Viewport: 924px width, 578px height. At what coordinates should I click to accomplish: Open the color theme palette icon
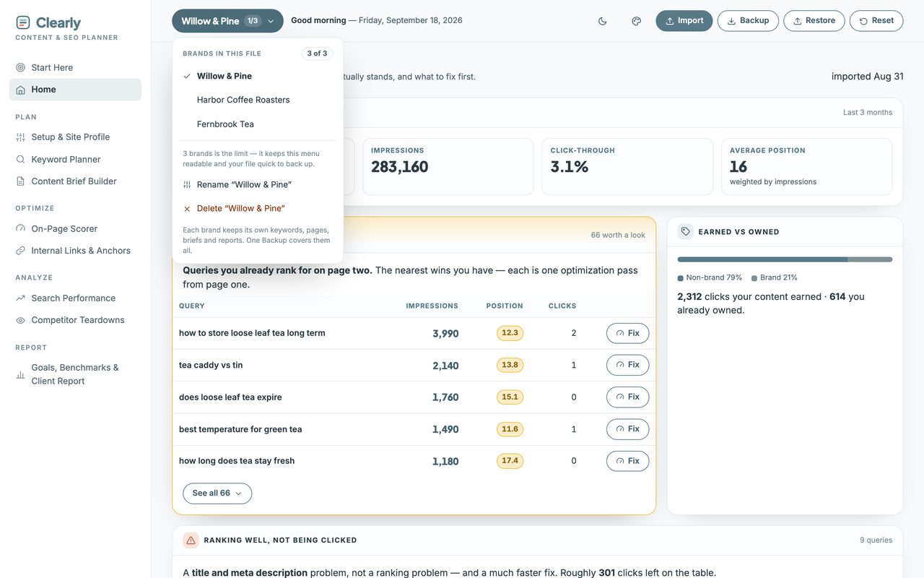point(637,21)
